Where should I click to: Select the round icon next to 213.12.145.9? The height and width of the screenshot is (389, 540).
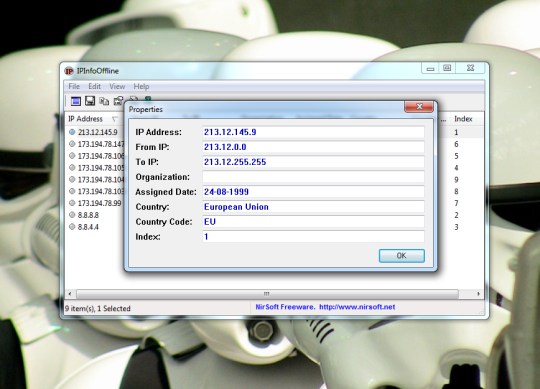72,132
